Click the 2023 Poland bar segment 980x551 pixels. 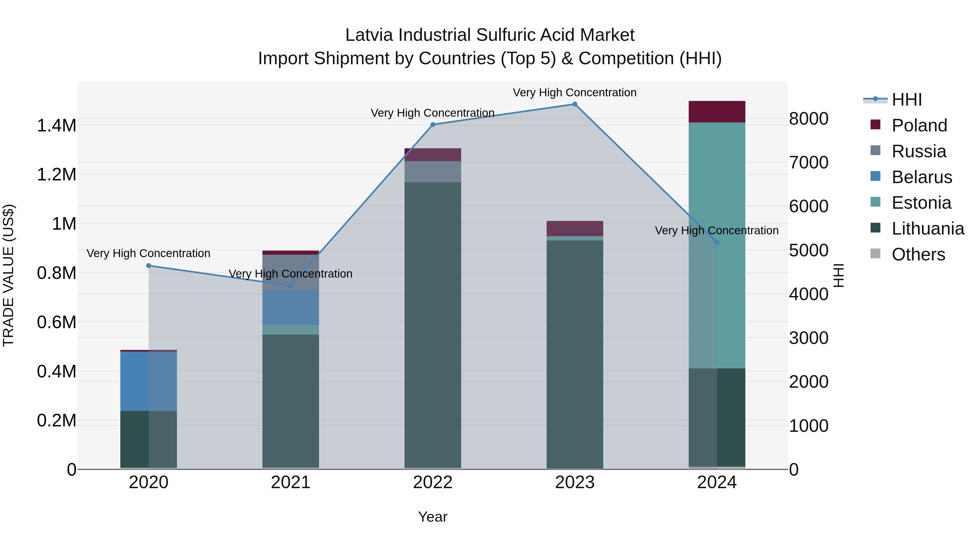575,229
